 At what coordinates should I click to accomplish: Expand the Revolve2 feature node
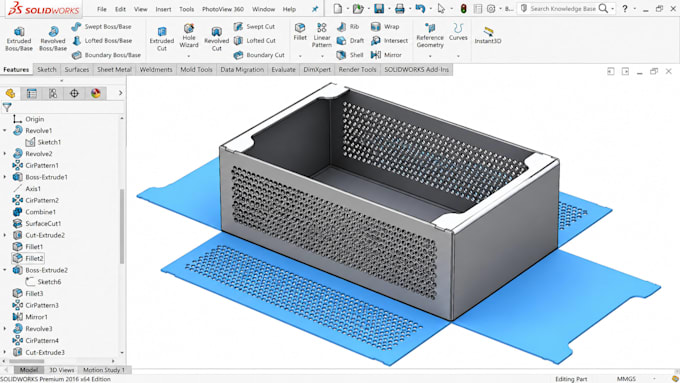tap(5, 154)
